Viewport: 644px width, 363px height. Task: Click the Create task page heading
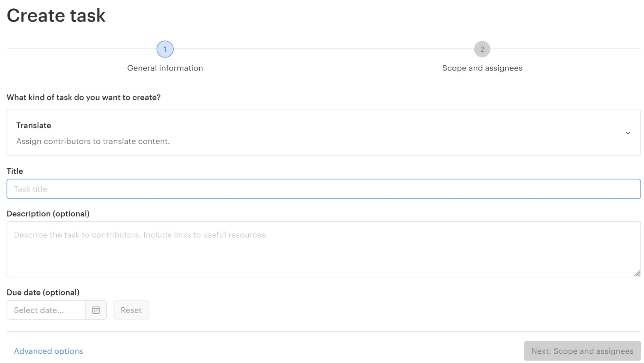click(56, 15)
